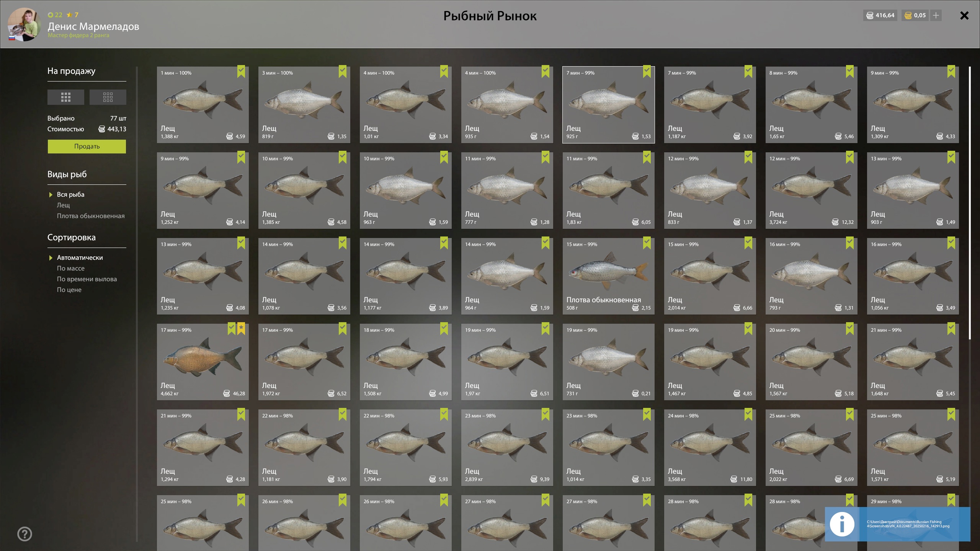Uncheck the selection mark on the 1,388 кг Лещ

241,72
